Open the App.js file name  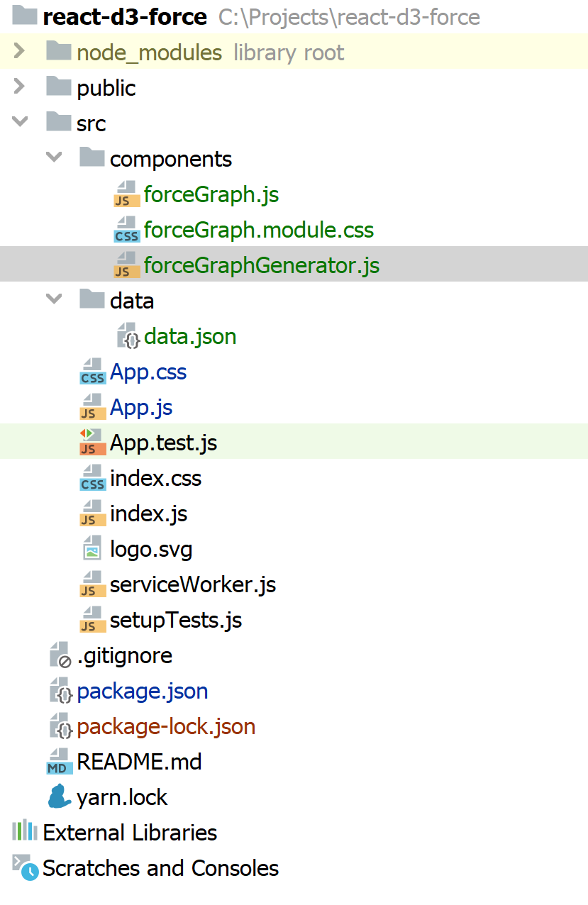[x=141, y=407]
